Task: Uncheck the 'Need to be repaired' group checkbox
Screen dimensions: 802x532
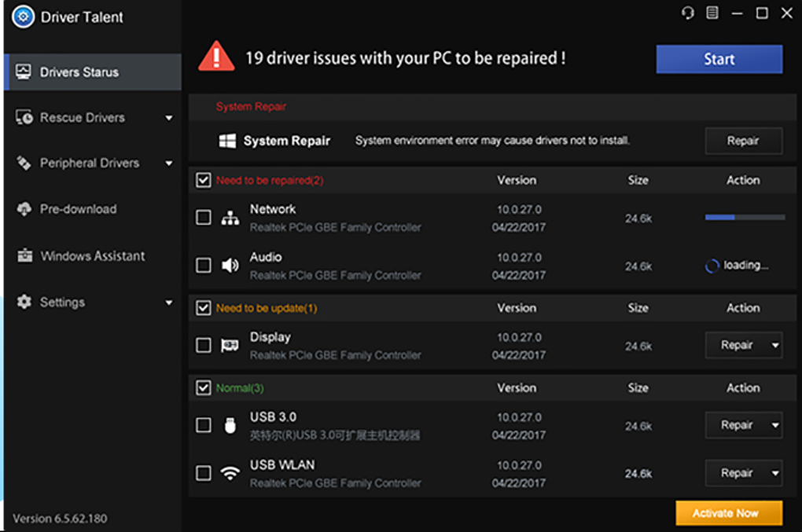Action: (204, 181)
